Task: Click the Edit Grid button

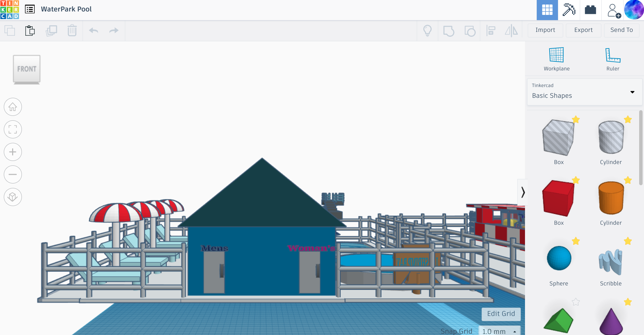Action: (x=501, y=314)
